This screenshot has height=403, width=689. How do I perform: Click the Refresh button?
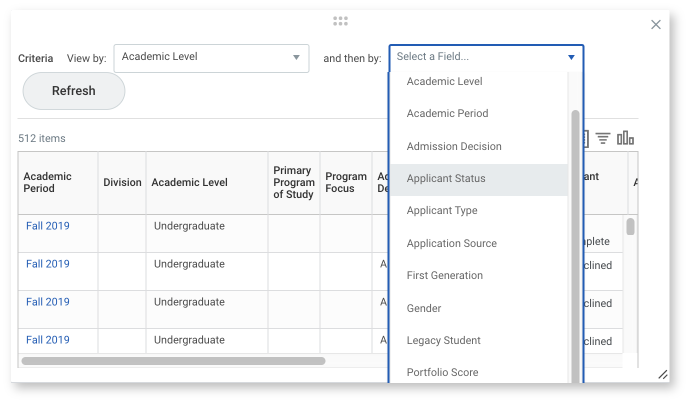pos(74,91)
